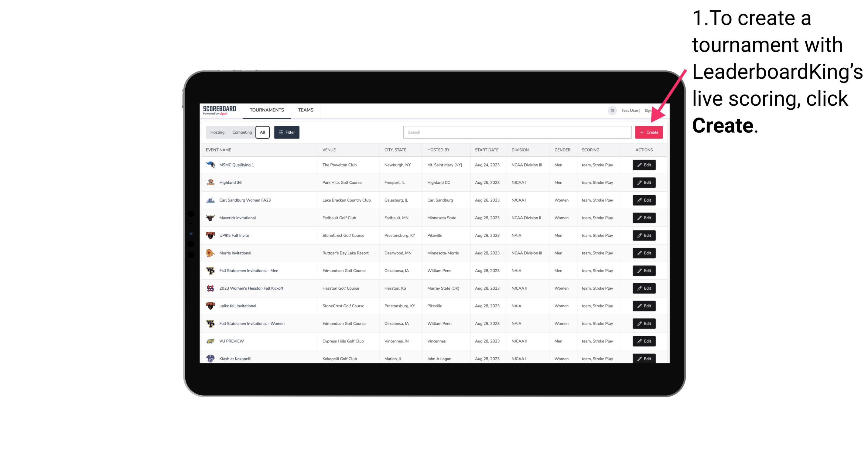Click the Edit icon for Highland 36

point(644,182)
